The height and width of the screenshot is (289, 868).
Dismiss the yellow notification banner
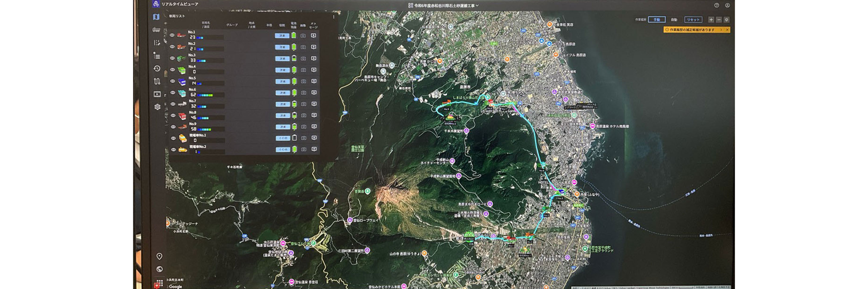[x=727, y=30]
